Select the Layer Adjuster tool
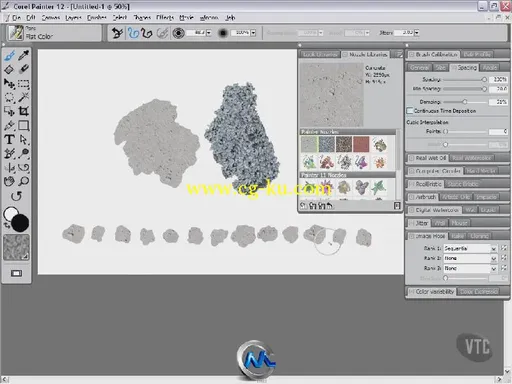Image resolution: width=512 pixels, height=384 pixels. pos(9,83)
